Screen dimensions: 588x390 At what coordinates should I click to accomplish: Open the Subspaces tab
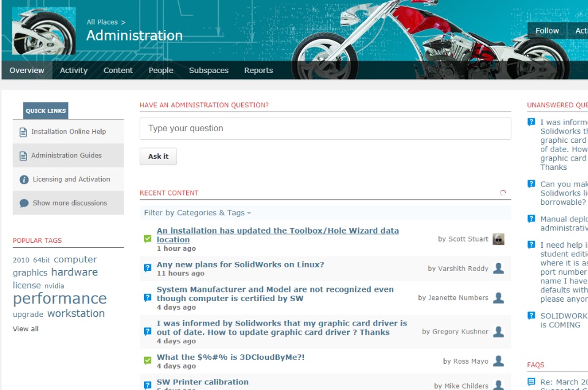point(208,70)
